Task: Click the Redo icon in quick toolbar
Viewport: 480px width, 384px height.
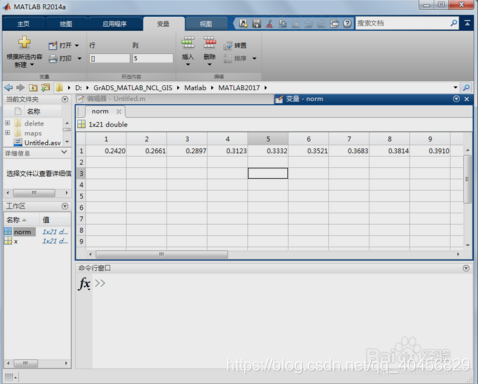Action: tap(321, 23)
